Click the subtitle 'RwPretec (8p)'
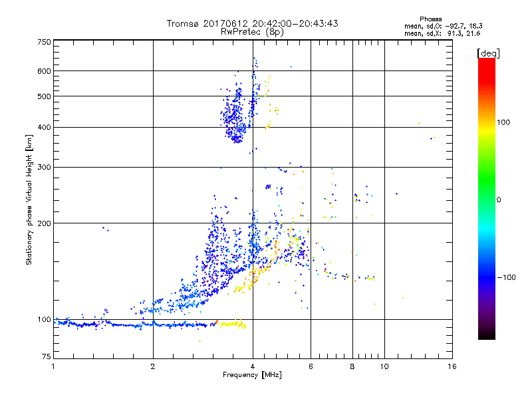This screenshot has height=399, width=532. (x=252, y=32)
